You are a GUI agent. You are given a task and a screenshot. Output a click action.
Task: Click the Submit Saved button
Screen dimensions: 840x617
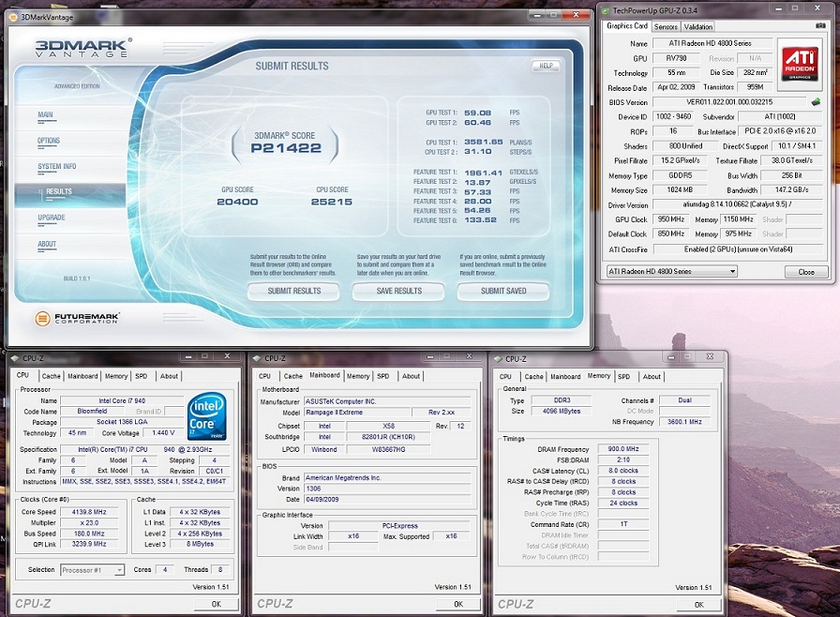coord(503,291)
